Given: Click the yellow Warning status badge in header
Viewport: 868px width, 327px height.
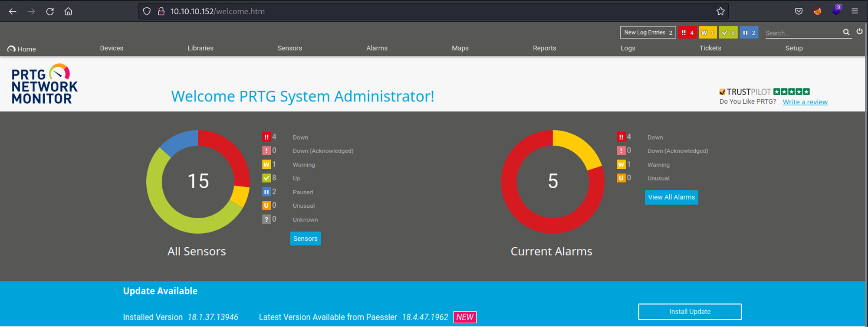Looking at the screenshot, I should (707, 33).
